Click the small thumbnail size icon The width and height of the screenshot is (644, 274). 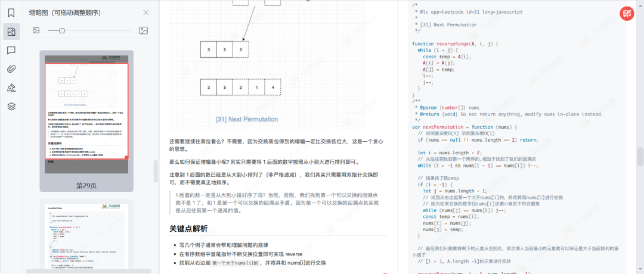point(36,30)
